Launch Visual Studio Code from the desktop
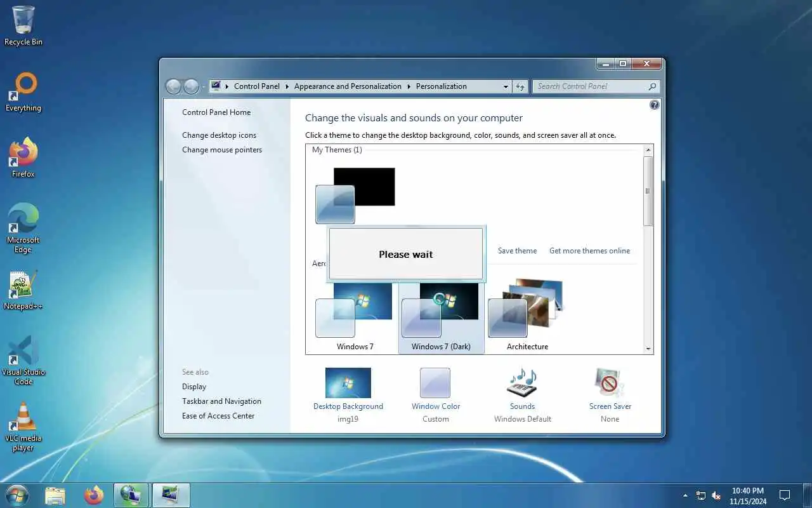The image size is (812, 508). [23, 360]
